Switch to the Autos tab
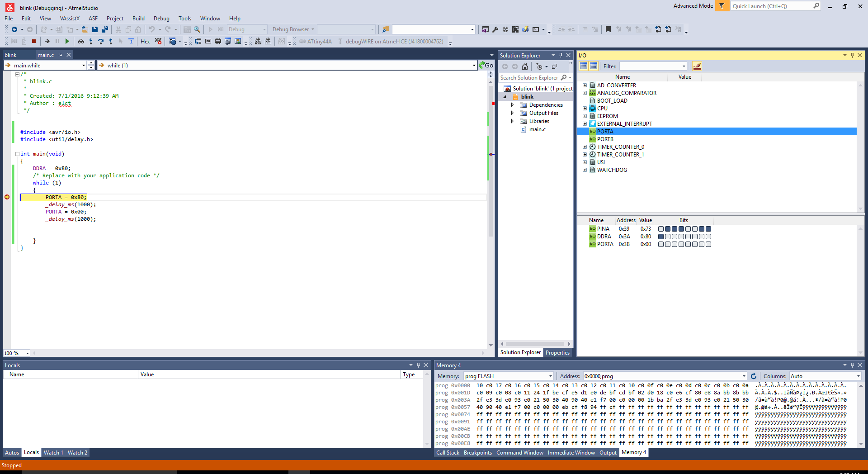 tap(12, 452)
